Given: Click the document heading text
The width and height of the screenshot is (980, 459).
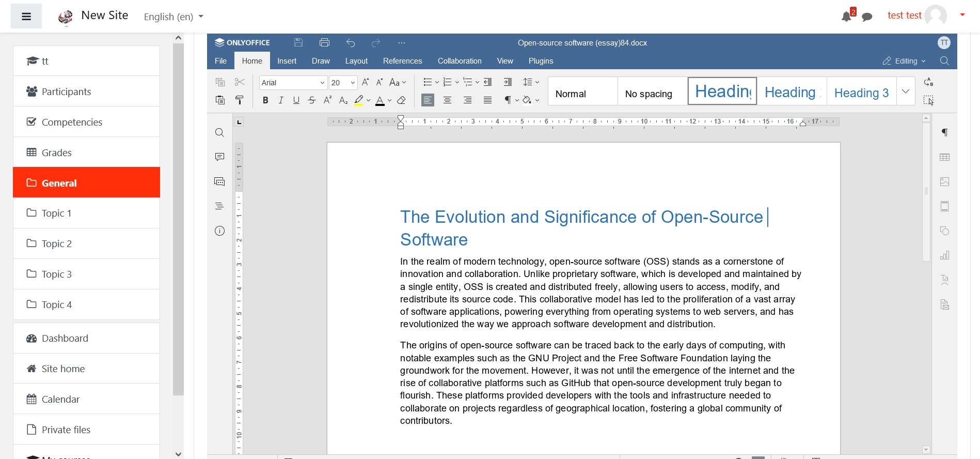Looking at the screenshot, I should coord(581,217).
